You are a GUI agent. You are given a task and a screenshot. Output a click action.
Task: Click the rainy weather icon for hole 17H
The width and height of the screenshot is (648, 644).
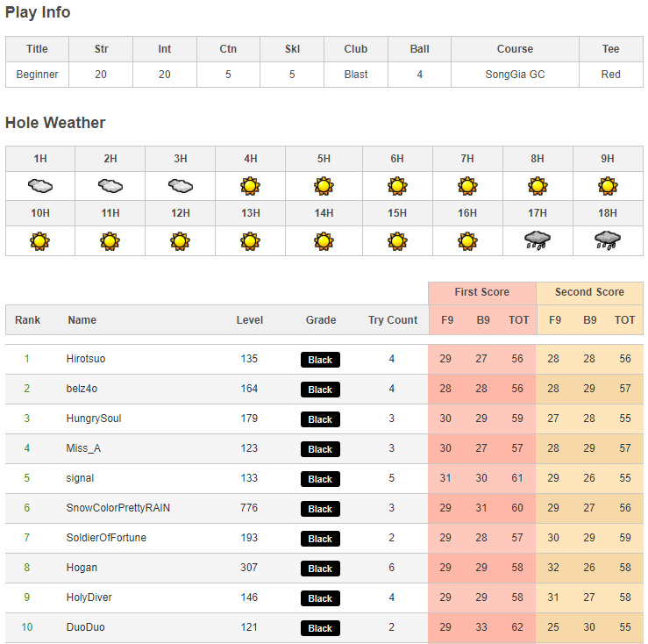pos(538,240)
